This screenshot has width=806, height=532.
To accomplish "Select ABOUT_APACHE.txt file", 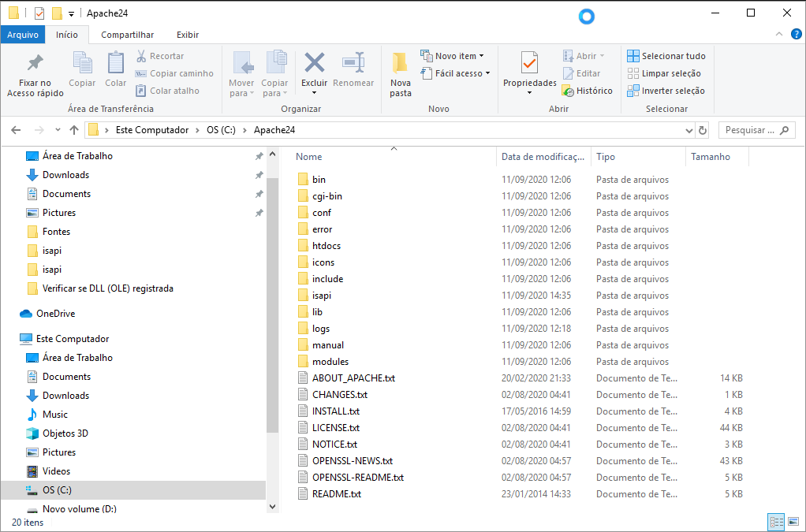I will (x=347, y=378).
